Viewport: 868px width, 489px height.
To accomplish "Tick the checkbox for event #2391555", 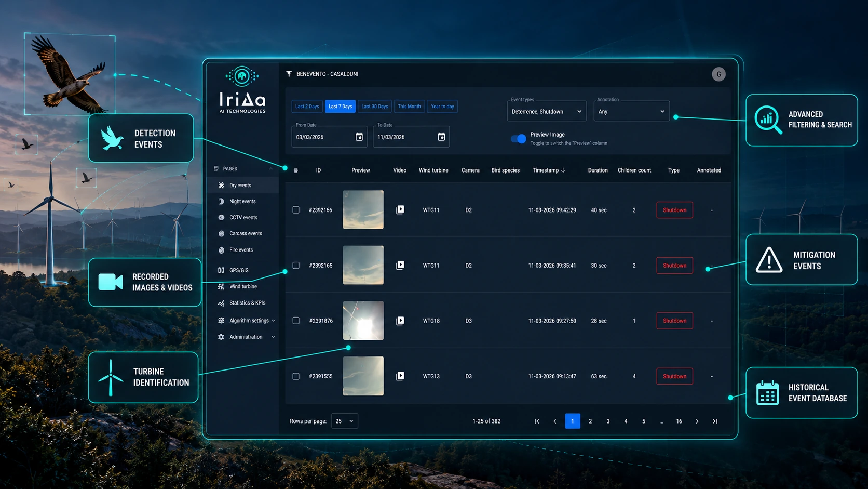I will (x=296, y=376).
